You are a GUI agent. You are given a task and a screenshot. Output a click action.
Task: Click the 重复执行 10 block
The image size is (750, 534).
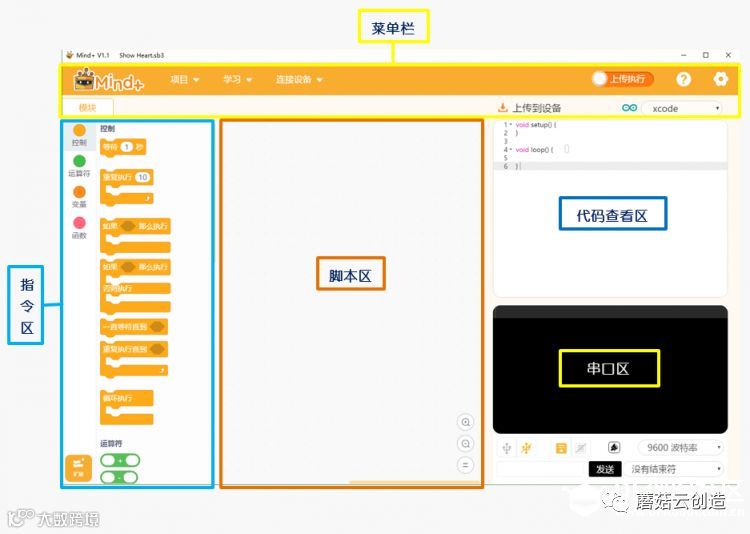[x=127, y=187]
